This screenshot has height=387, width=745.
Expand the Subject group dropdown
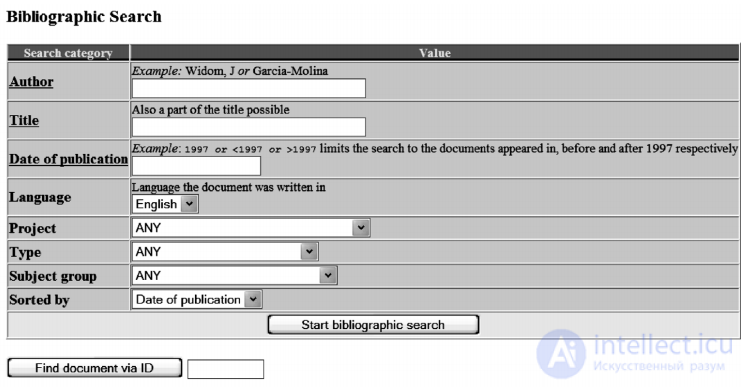click(234, 275)
